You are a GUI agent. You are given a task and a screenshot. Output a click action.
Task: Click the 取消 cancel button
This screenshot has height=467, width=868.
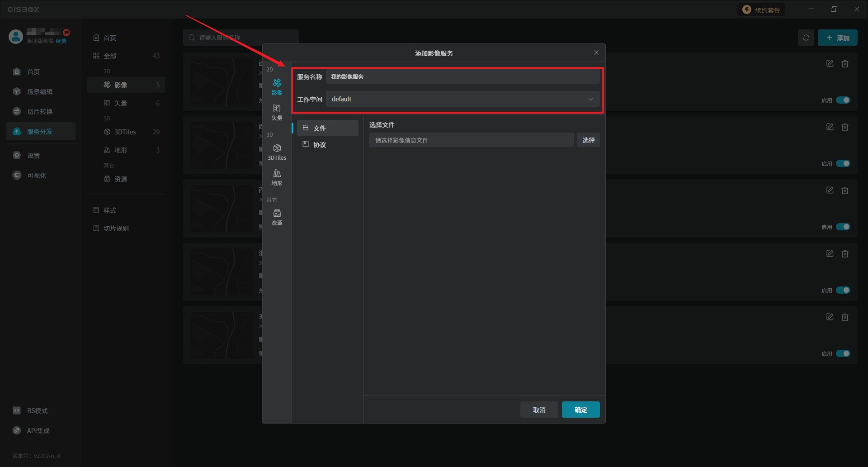(x=539, y=410)
